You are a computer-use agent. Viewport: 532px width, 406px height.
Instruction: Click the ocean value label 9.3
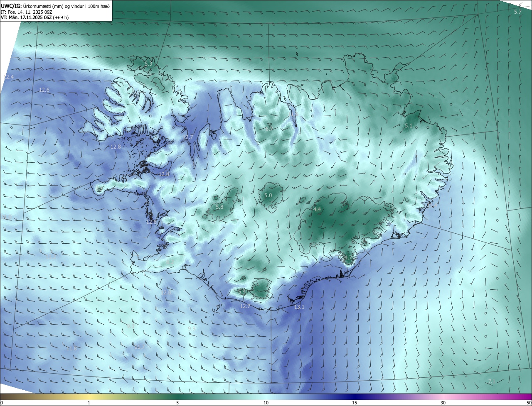131,327
